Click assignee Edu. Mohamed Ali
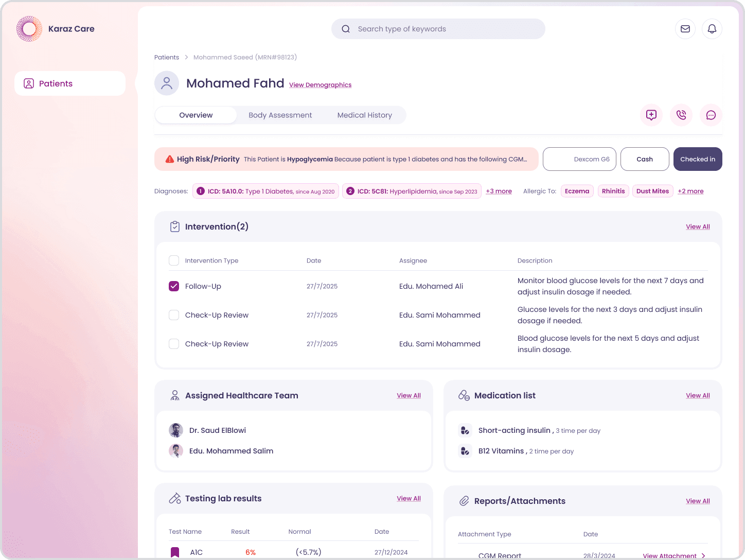The height and width of the screenshot is (560, 745). 431,286
